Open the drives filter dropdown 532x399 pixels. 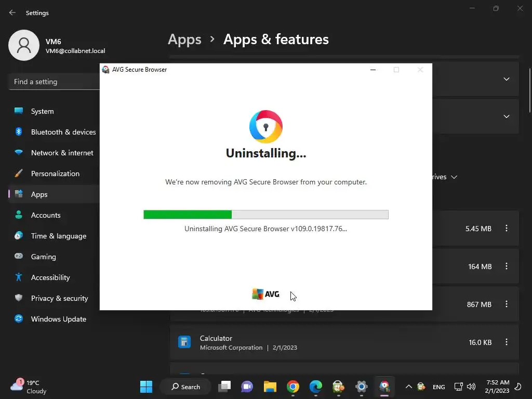click(445, 177)
